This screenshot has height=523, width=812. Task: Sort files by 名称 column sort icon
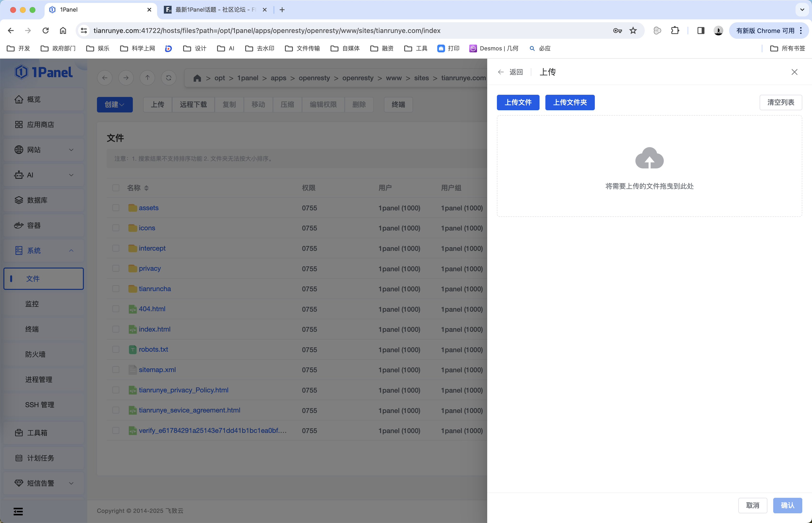coord(146,188)
